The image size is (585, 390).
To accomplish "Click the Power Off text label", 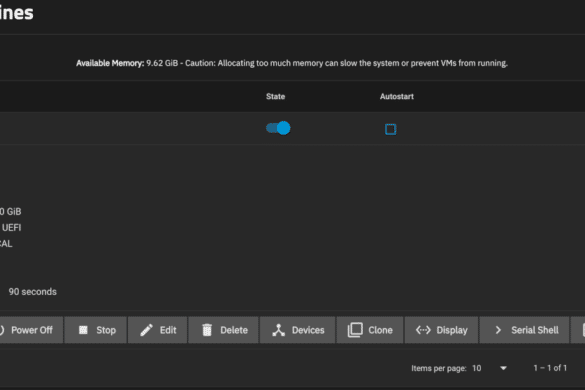I will click(32, 330).
